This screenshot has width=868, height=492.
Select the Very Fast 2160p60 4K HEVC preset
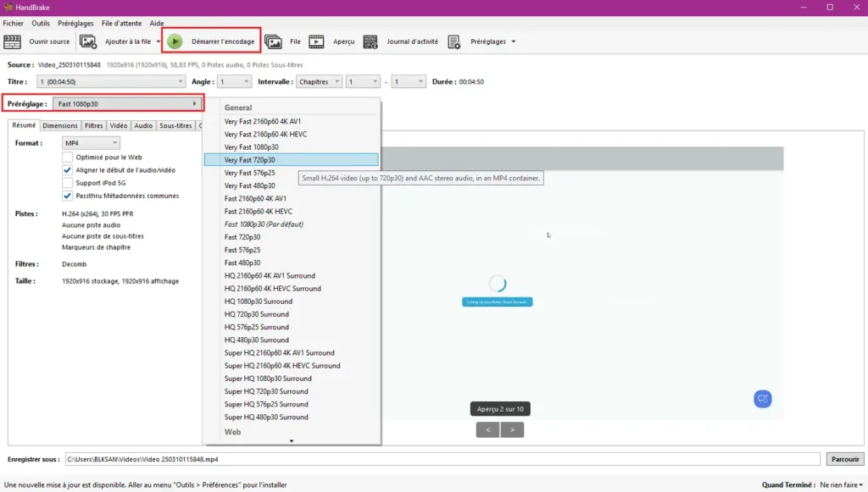(x=292, y=135)
